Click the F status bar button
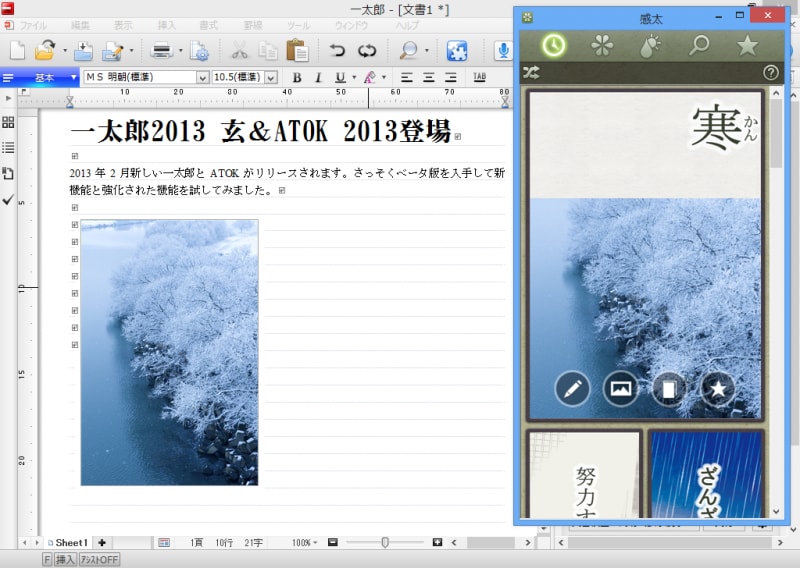 coord(47,560)
